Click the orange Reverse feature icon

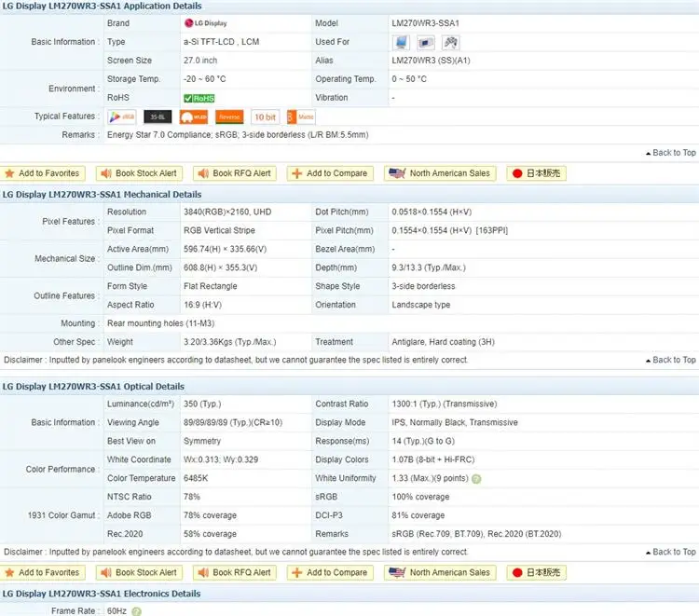point(229,117)
